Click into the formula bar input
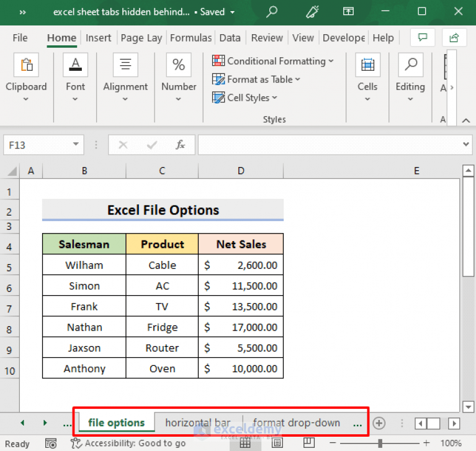This screenshot has width=476, height=451. 330,145
